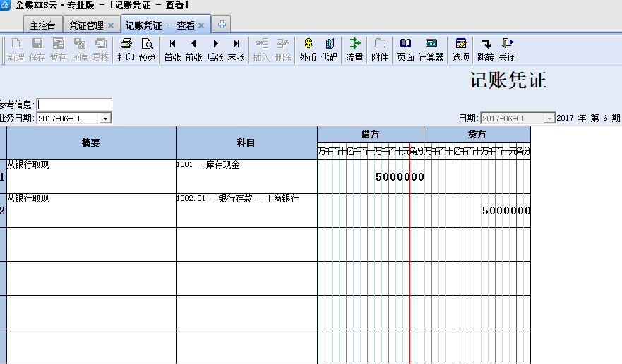The height and width of the screenshot is (364, 622).
Task: Go to the previous voucher with 前张
Action: 193,49
